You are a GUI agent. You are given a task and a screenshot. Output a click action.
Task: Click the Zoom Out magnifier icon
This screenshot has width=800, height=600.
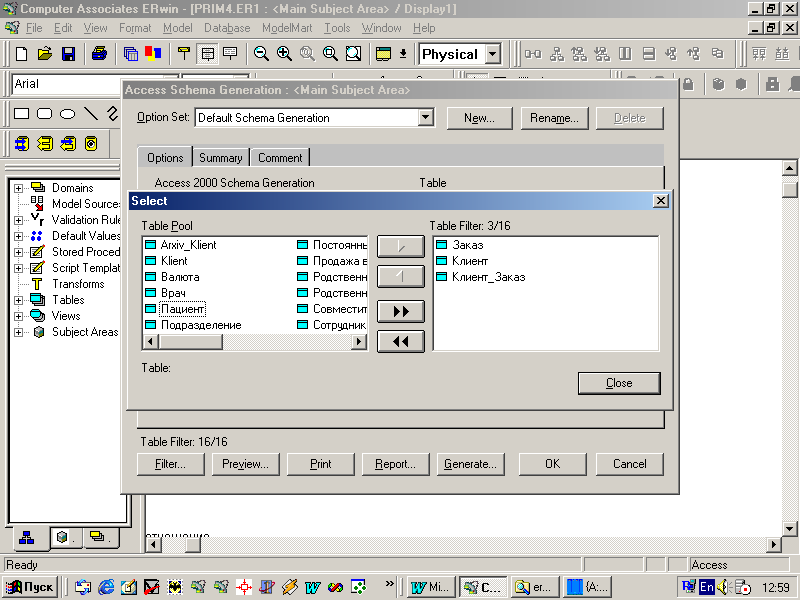tap(261, 54)
